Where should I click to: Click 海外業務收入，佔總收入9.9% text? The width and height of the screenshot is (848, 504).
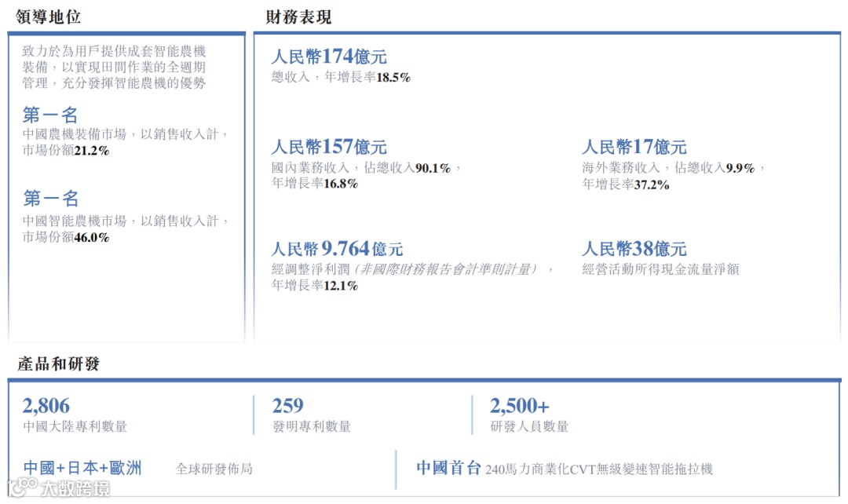[674, 168]
